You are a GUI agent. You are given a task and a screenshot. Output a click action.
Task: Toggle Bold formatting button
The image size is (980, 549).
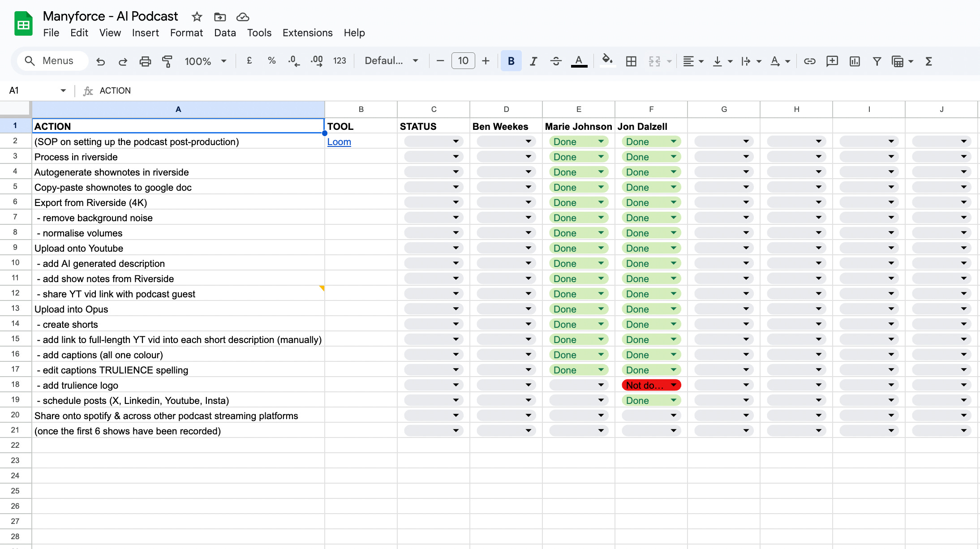click(511, 61)
